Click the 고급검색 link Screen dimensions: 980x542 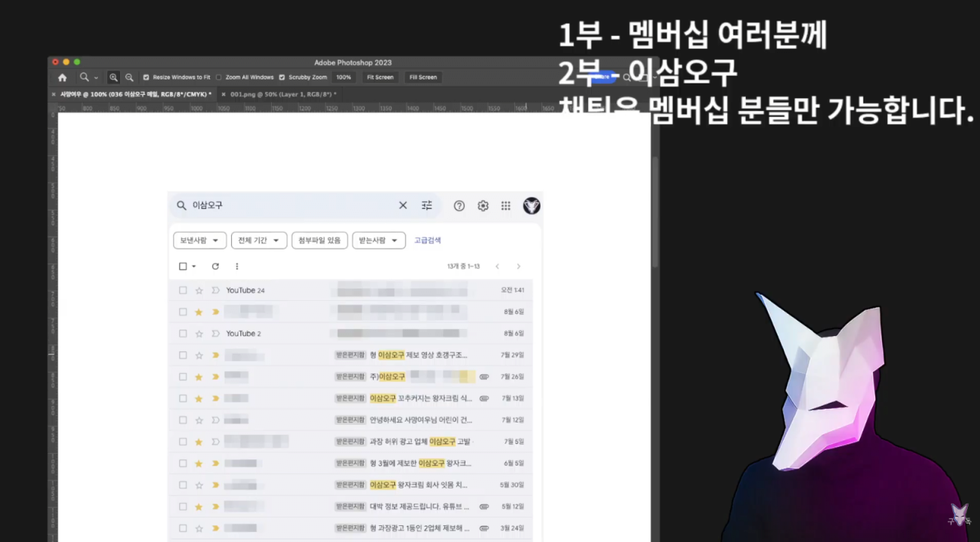pos(427,240)
